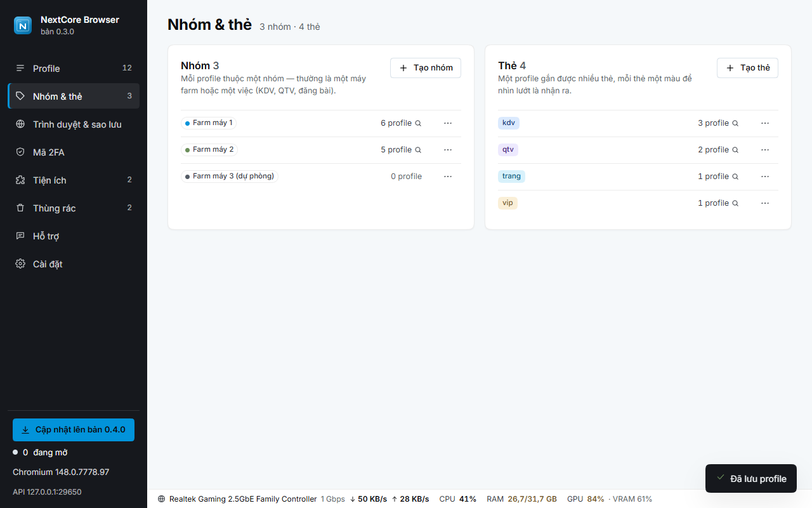
Task: Click the API 127.0.0.1:29650 address
Action: 47,492
